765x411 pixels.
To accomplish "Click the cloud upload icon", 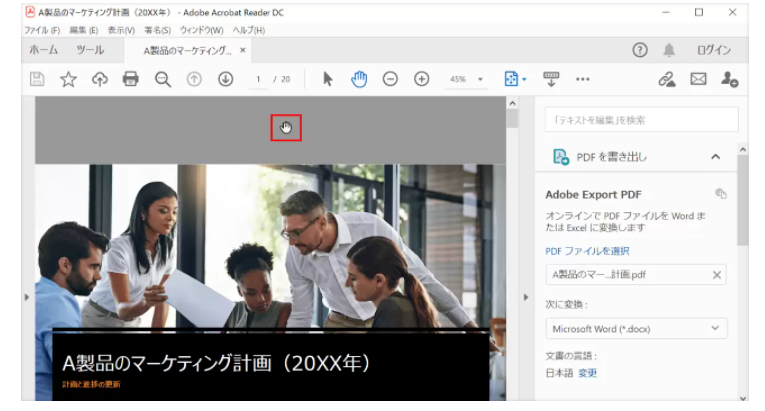I will 99,79.
